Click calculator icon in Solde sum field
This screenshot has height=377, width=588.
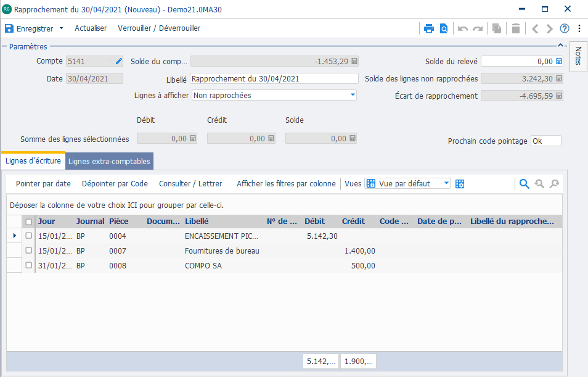353,138
